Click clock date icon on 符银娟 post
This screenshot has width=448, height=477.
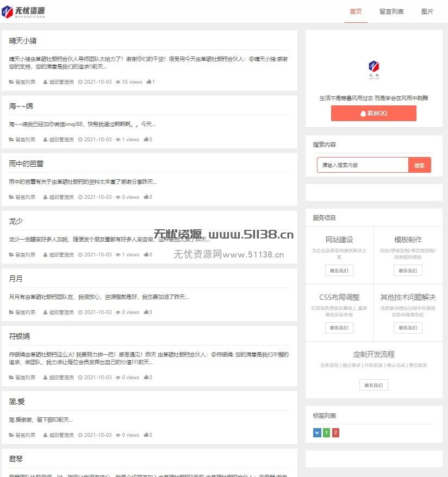coord(80,378)
